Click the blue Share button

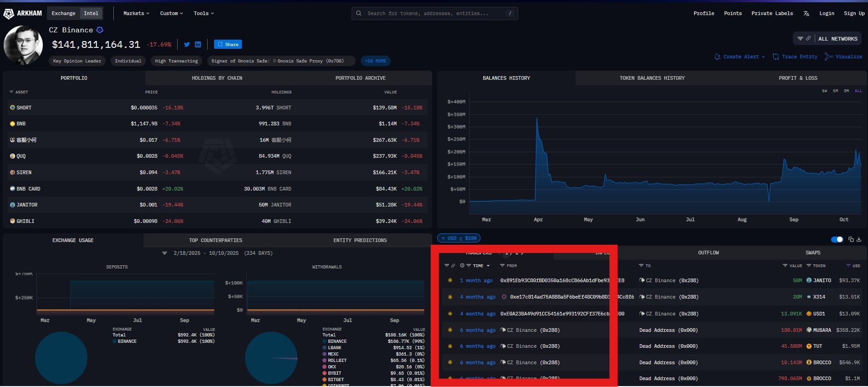pos(228,45)
